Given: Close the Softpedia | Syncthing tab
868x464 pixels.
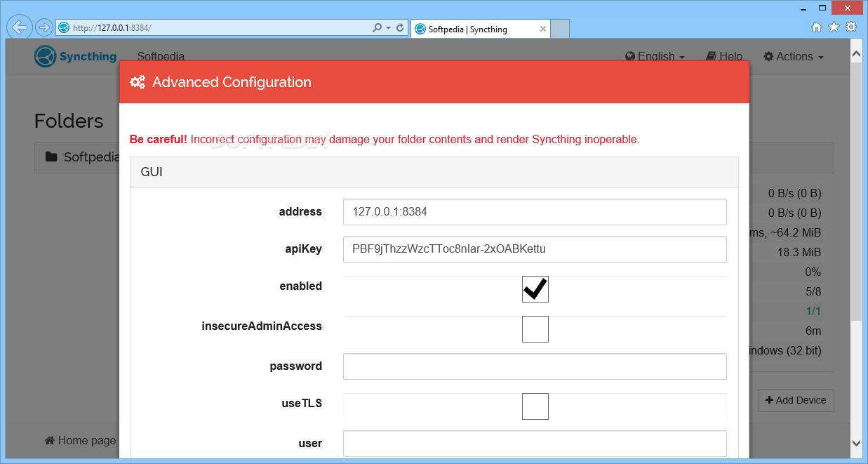Looking at the screenshot, I should [543, 29].
